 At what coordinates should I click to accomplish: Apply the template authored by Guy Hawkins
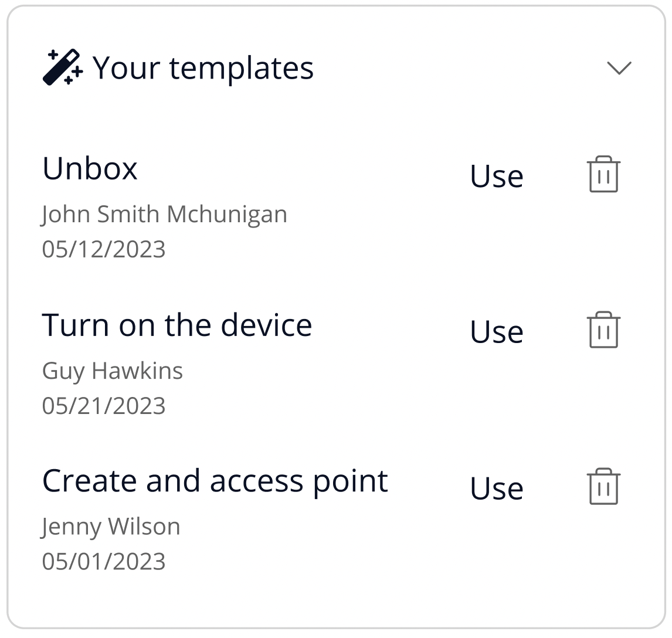[x=497, y=332]
